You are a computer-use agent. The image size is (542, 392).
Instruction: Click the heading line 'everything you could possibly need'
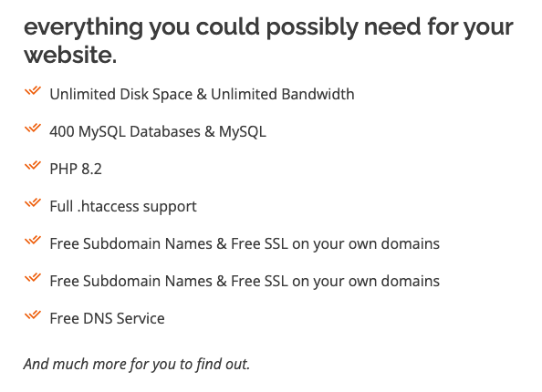pyautogui.click(x=223, y=27)
